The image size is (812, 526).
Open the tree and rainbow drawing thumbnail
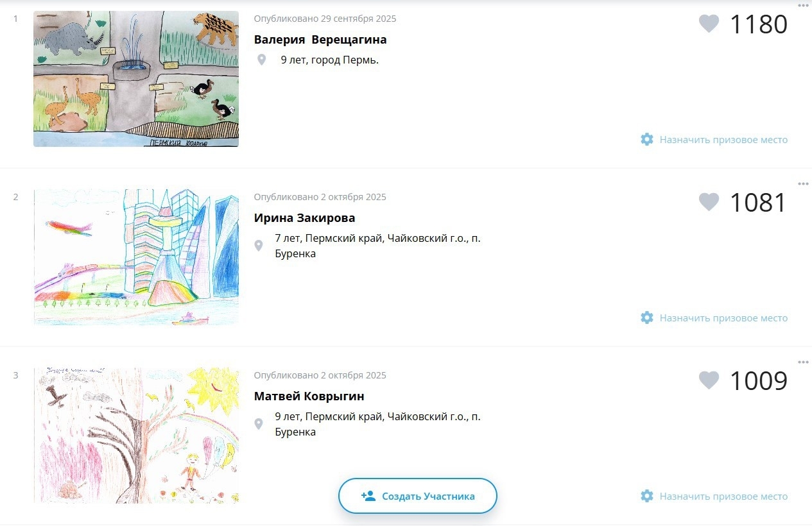[x=136, y=436]
